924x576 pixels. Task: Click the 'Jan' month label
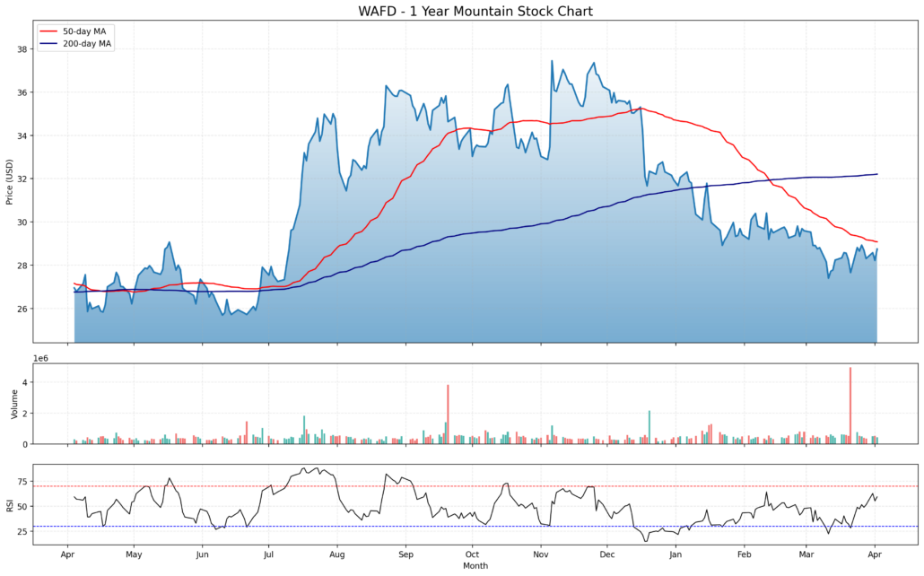[x=676, y=554]
